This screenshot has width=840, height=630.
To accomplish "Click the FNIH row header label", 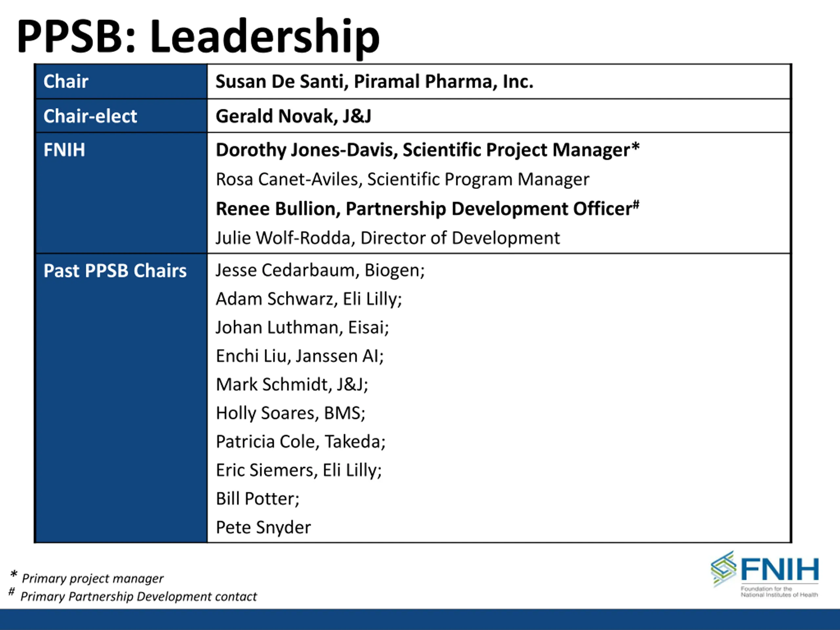I will point(64,150).
